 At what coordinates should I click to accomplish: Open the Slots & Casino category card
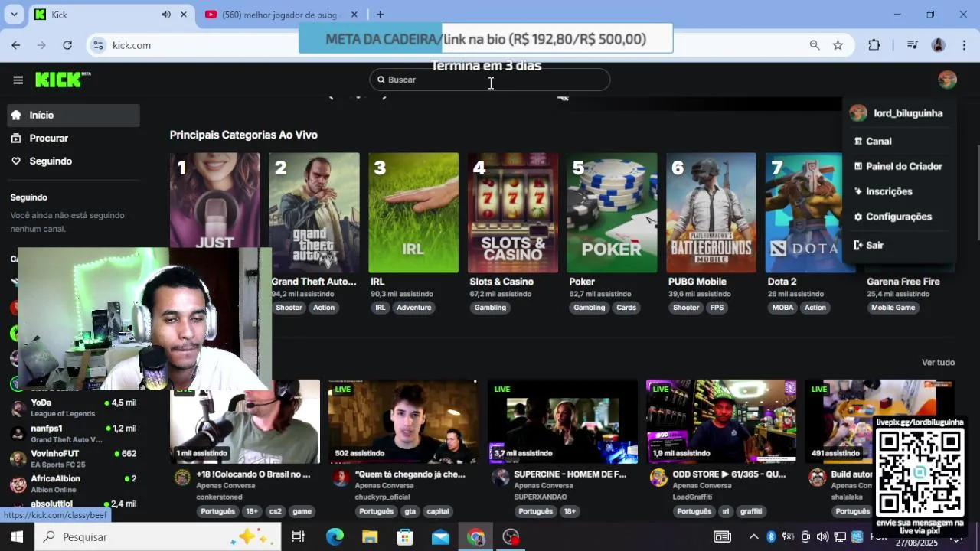click(513, 213)
